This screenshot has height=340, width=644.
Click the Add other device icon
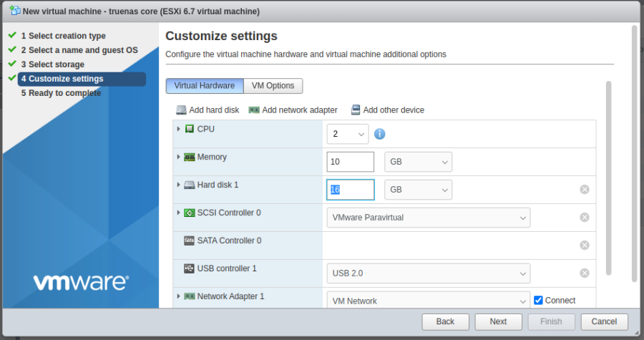point(356,110)
